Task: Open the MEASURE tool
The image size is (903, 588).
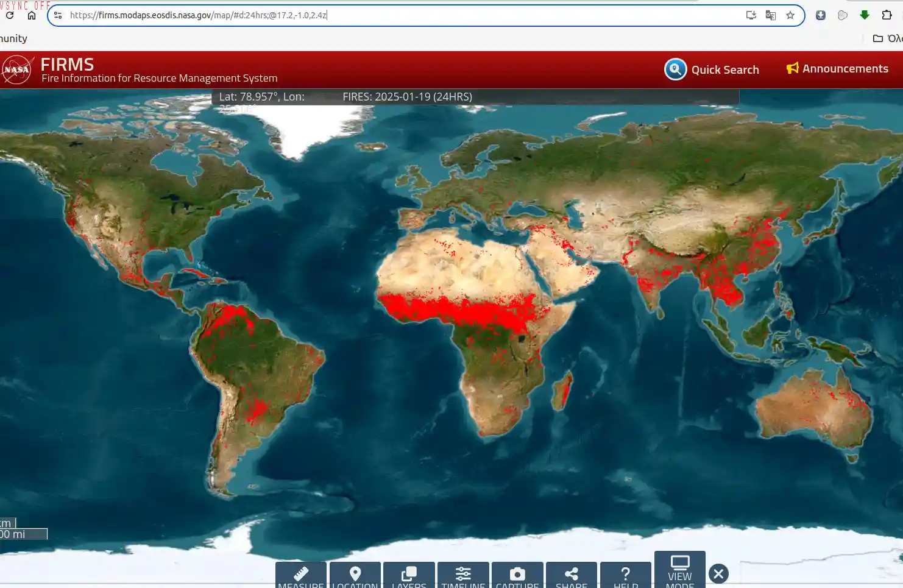Action: coord(301,575)
